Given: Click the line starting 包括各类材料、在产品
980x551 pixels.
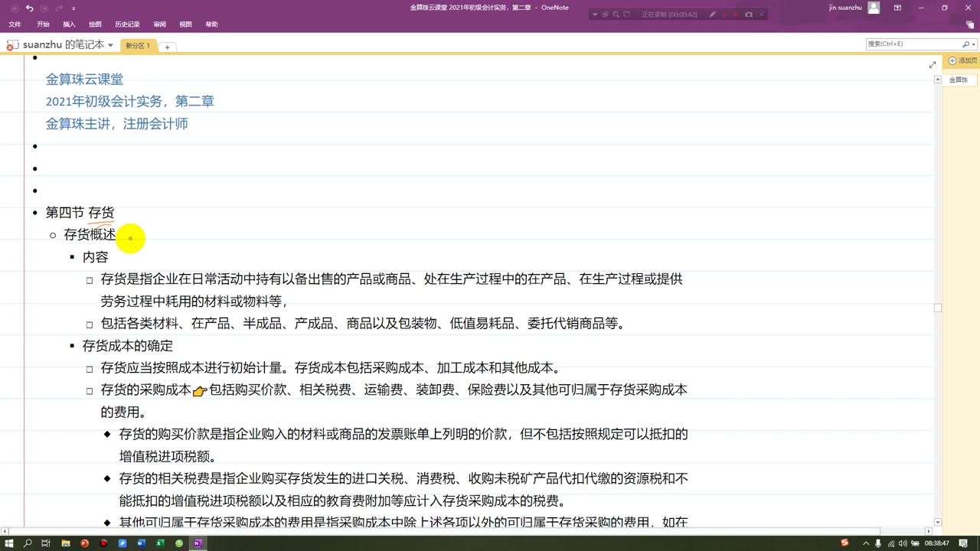Looking at the screenshot, I should 363,324.
